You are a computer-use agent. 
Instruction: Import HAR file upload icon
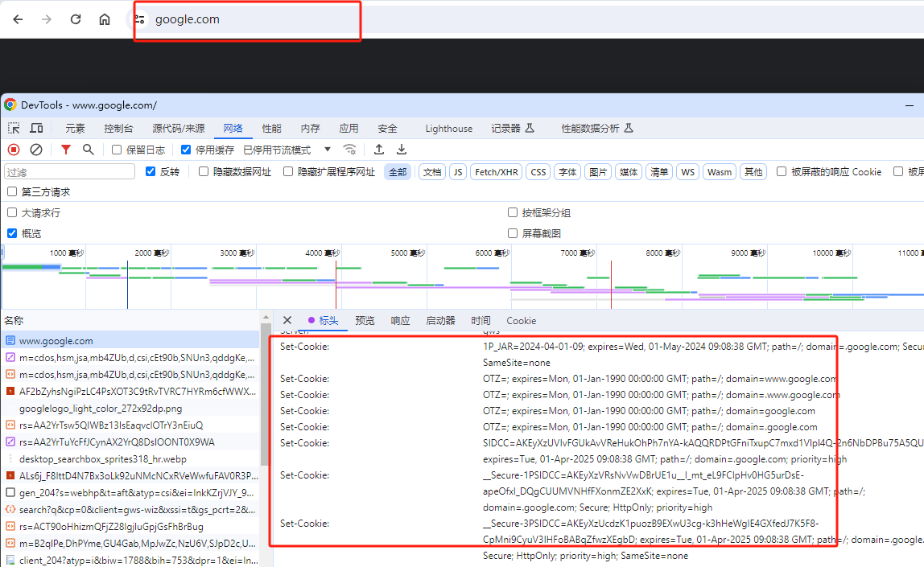point(379,150)
